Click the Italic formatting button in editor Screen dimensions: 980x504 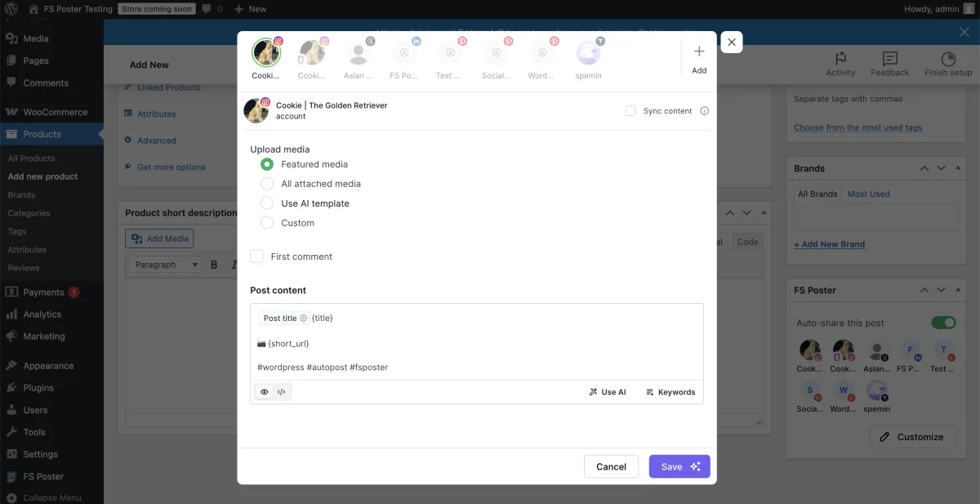pyautogui.click(x=234, y=265)
